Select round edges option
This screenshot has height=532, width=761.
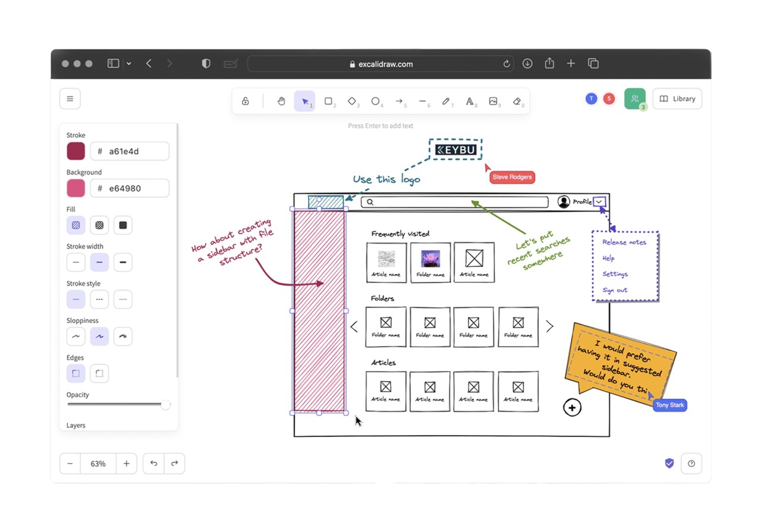tap(99, 373)
